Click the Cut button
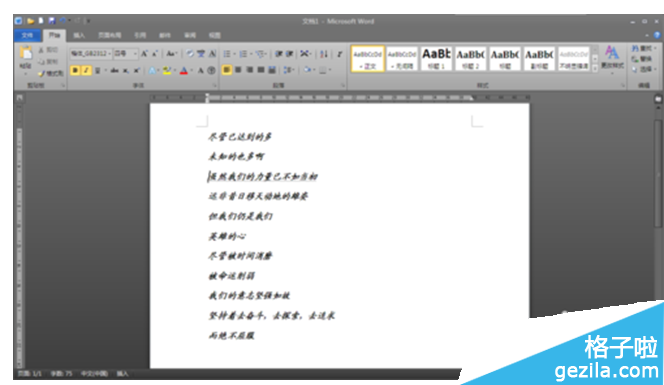The width and height of the screenshot is (664, 385). click(x=48, y=50)
